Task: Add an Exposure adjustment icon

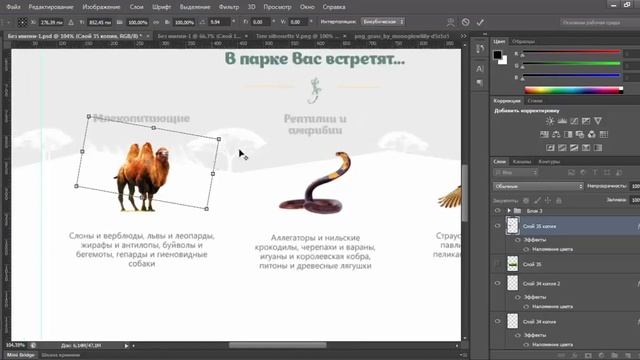Action: [x=586, y=121]
